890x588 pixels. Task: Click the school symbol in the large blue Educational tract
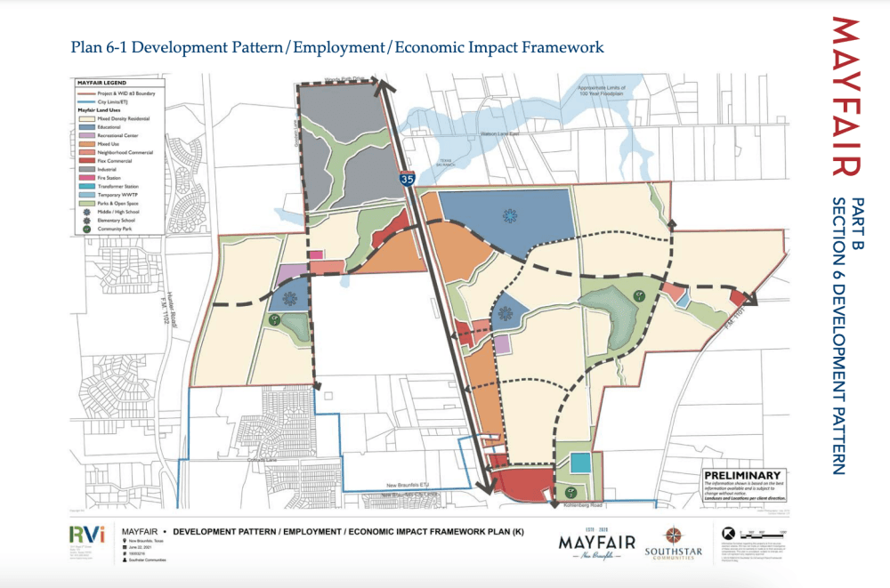(x=510, y=215)
